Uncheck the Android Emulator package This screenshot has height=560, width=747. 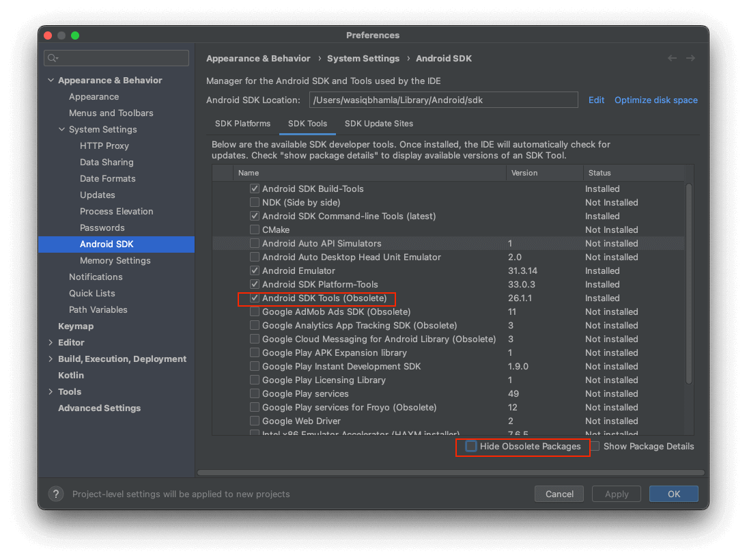(255, 270)
